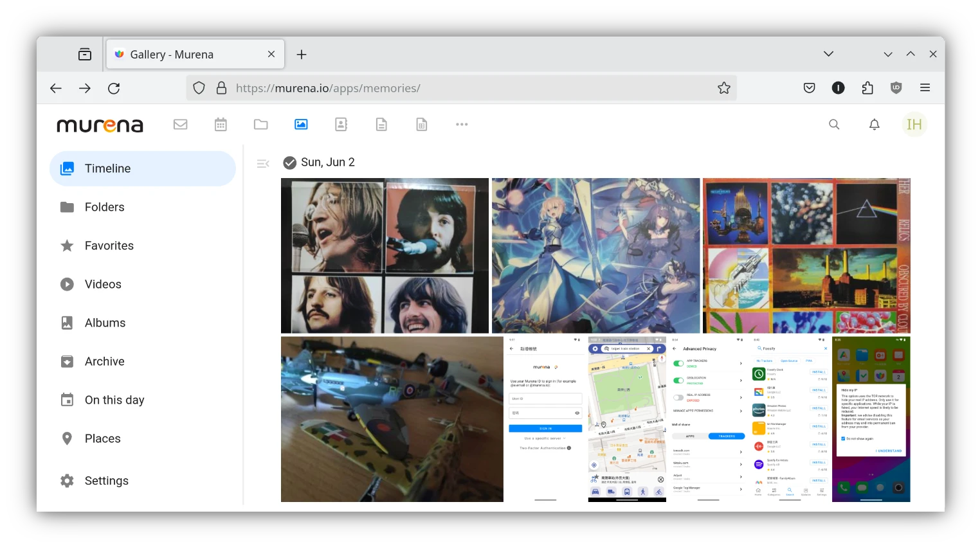Expand the more apps ellipsis menu
The width and height of the screenshot is (980, 547).
(x=462, y=125)
